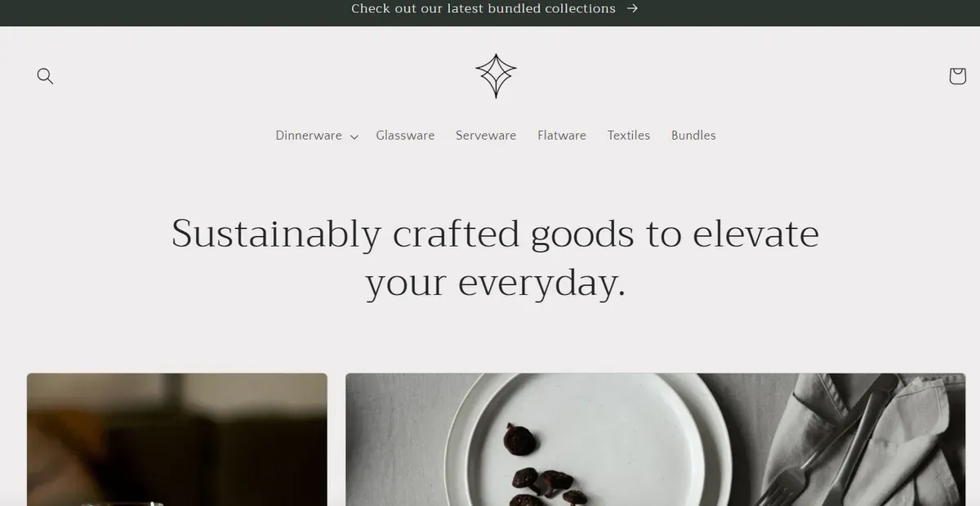Follow the latest bundled collections link

click(x=483, y=8)
